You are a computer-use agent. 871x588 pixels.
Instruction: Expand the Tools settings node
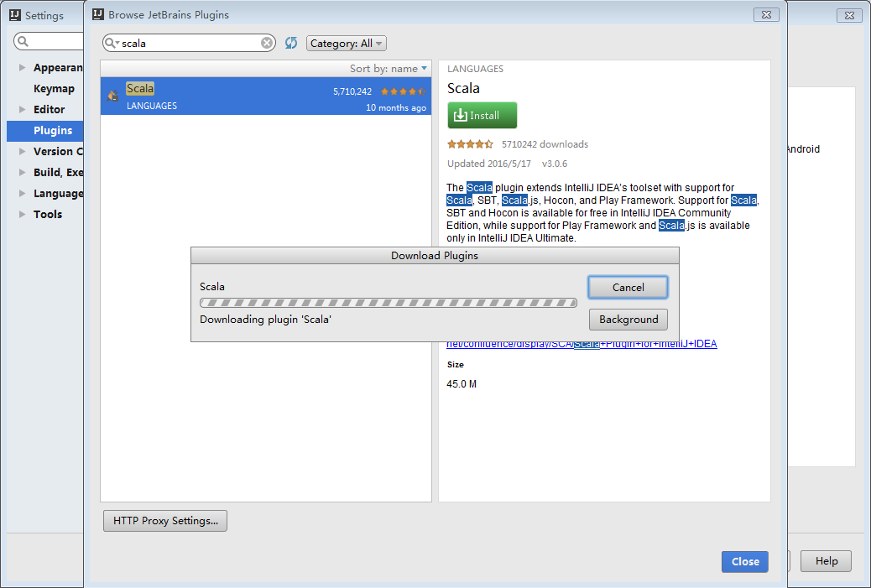click(22, 215)
